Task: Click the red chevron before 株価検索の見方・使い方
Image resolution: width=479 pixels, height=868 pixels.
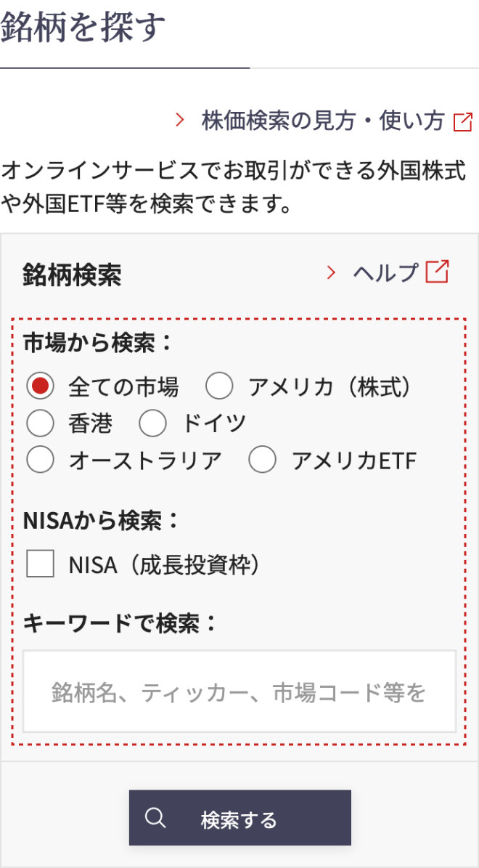Action: coord(179,120)
